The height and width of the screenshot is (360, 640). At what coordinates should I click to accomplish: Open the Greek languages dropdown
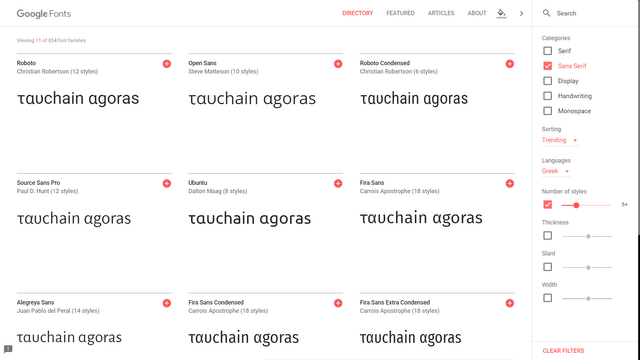pyautogui.click(x=555, y=171)
